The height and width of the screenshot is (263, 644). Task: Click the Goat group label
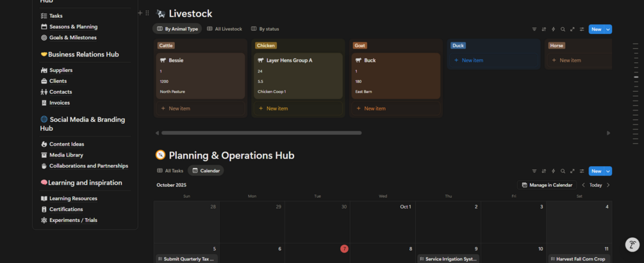click(x=359, y=46)
